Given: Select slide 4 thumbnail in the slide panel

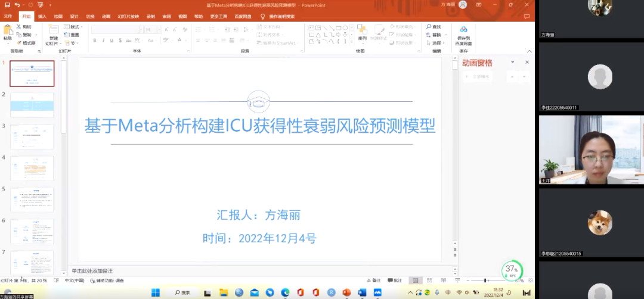Looking at the screenshot, I should click(x=32, y=169).
